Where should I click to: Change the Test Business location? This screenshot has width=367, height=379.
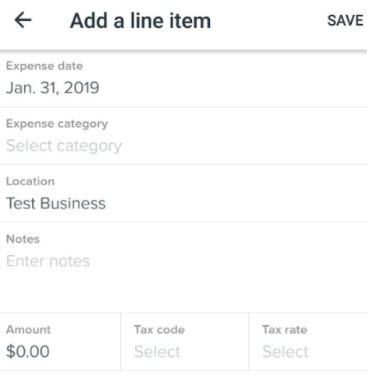183,193
